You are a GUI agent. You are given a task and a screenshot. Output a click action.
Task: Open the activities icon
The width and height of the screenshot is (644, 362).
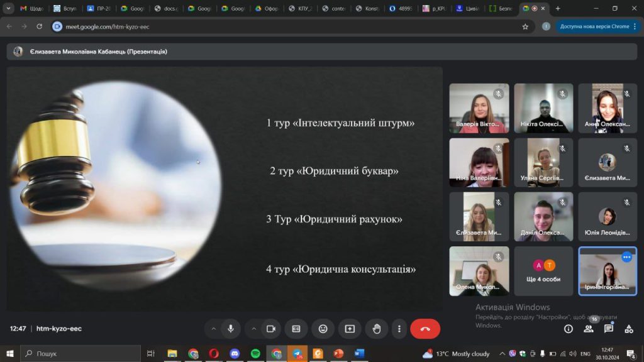[629, 329]
